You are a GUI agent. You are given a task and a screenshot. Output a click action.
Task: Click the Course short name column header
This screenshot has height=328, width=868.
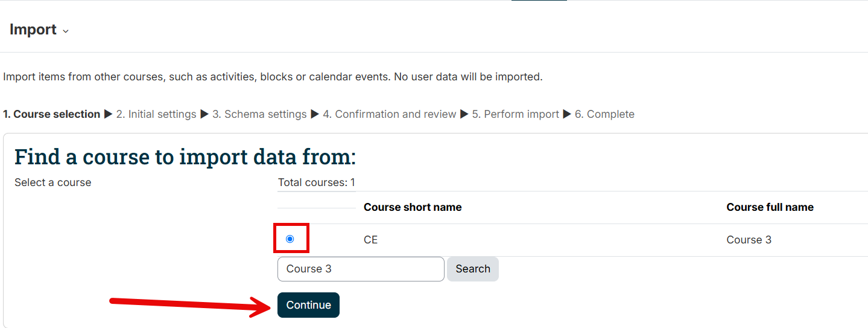click(413, 207)
